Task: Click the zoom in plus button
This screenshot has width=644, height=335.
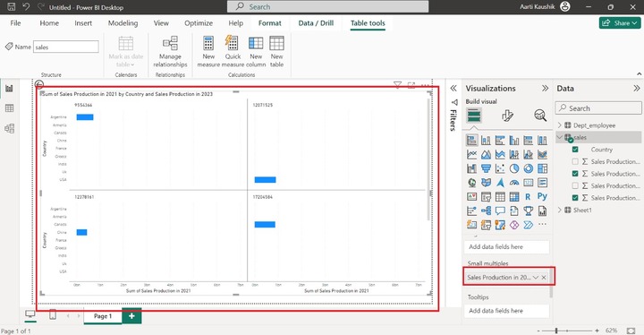Action: [x=597, y=331]
